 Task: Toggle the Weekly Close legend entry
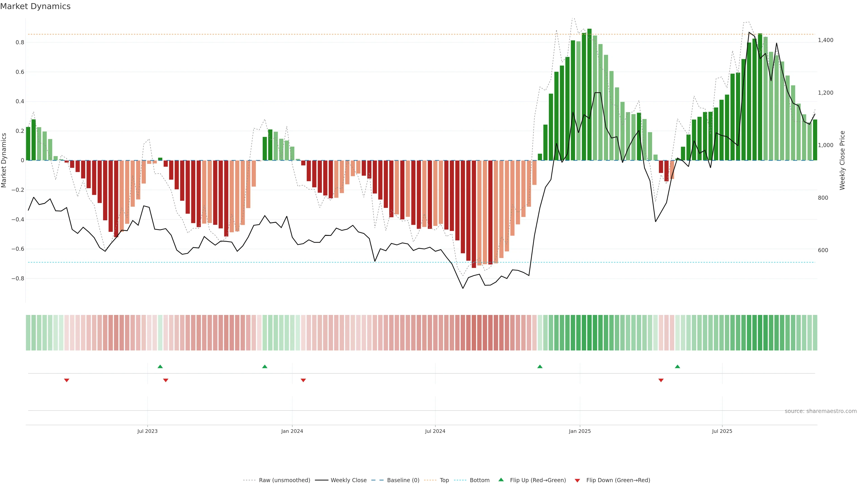(x=348, y=480)
